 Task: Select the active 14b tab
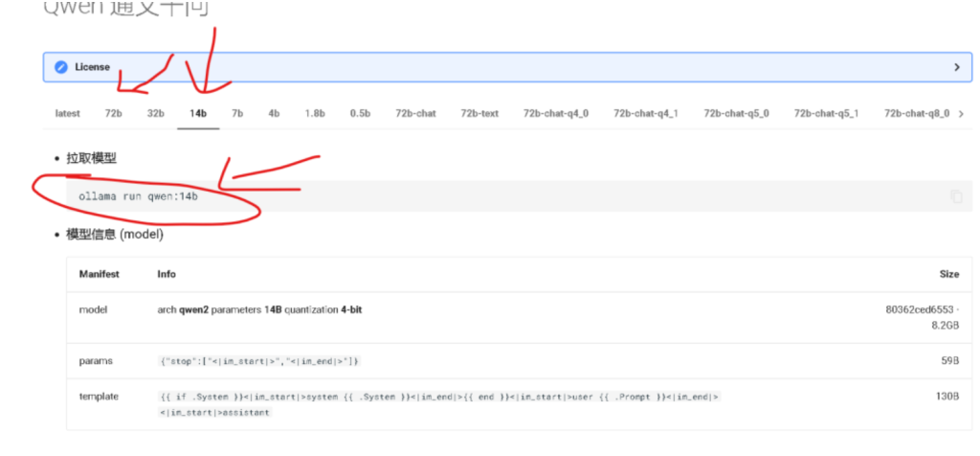(198, 113)
